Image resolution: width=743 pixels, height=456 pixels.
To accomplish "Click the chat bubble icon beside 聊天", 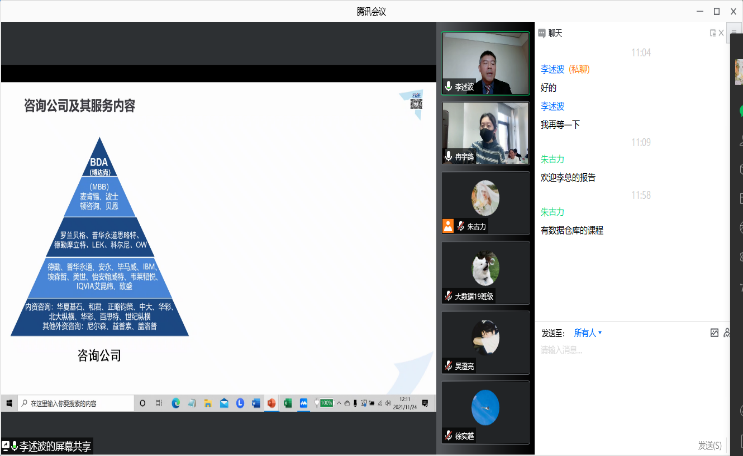I will [x=541, y=33].
